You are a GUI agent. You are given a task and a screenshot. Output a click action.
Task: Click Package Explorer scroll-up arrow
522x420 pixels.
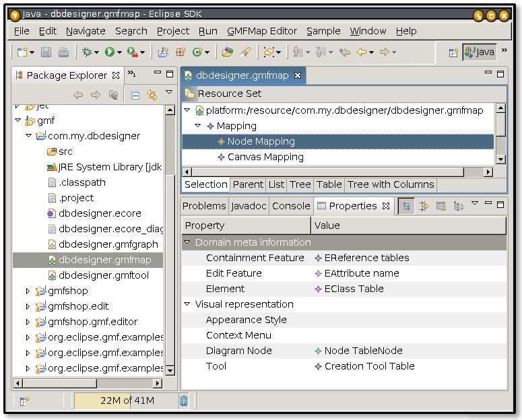(170, 110)
